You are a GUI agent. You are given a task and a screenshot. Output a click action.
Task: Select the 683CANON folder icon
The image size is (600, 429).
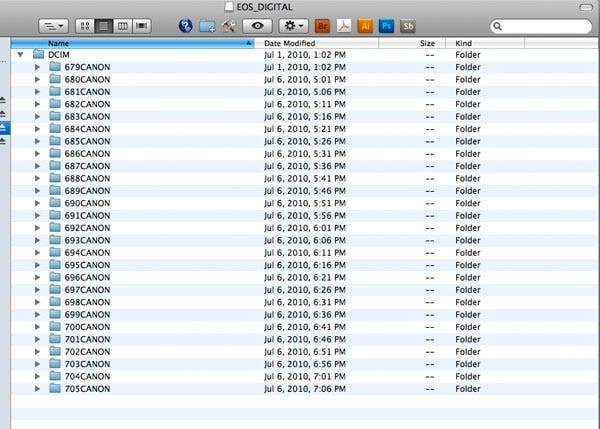[x=55, y=116]
